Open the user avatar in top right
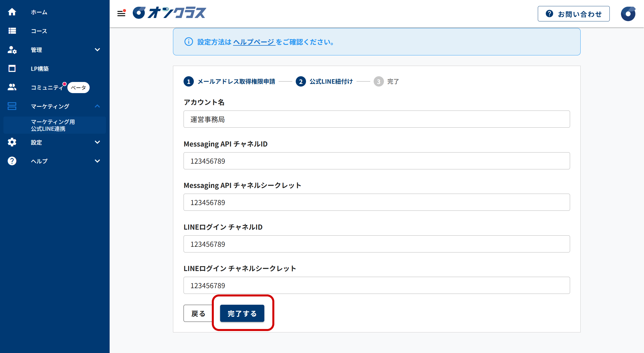This screenshot has width=644, height=353. point(628,14)
